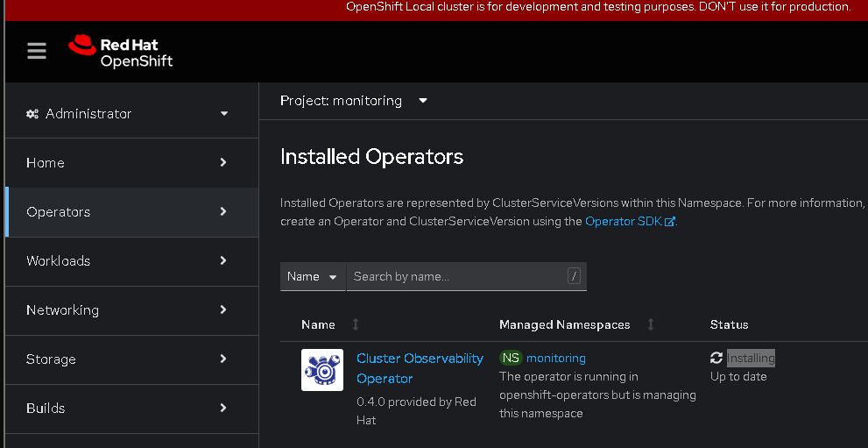Click the Cluster Observability Operator logo
Screen dimensions: 868x448
pos(322,370)
